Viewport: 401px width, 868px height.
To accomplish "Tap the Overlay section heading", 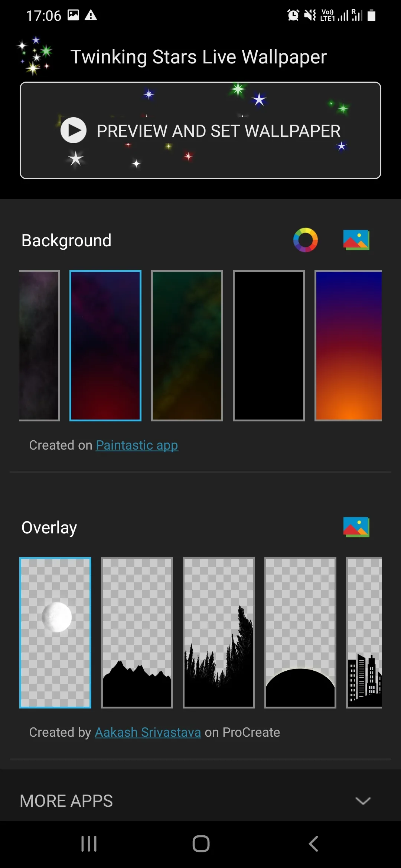I will 49,527.
